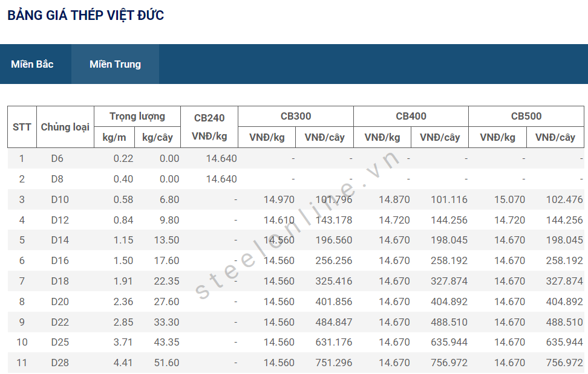Click the 1.15 kg/m value for D14
Image resolution: width=588 pixels, height=374 pixels.
[x=123, y=240]
